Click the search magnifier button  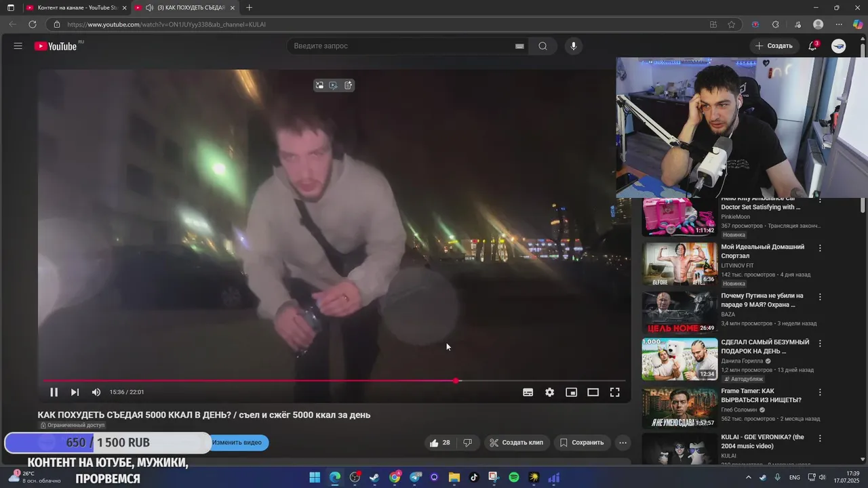543,46
